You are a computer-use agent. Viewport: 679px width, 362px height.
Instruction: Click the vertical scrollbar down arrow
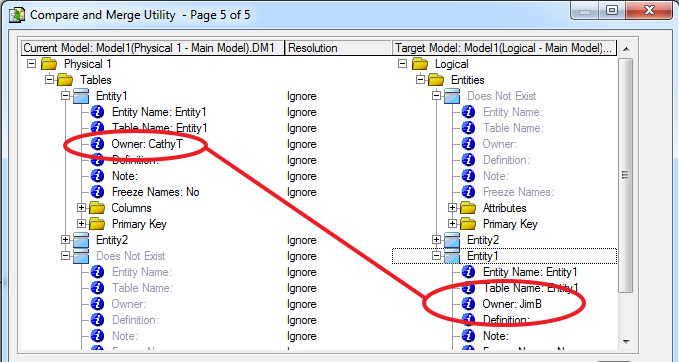[x=626, y=342]
